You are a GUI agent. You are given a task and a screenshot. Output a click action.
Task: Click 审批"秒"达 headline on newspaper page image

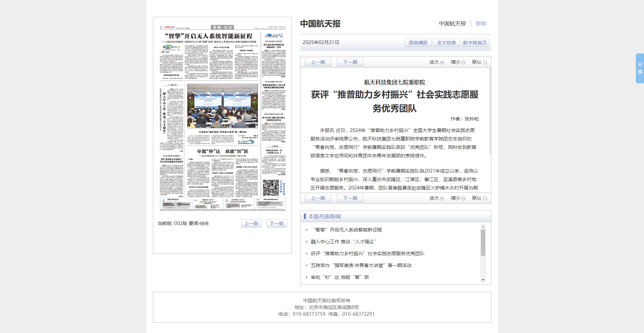(x=223, y=151)
